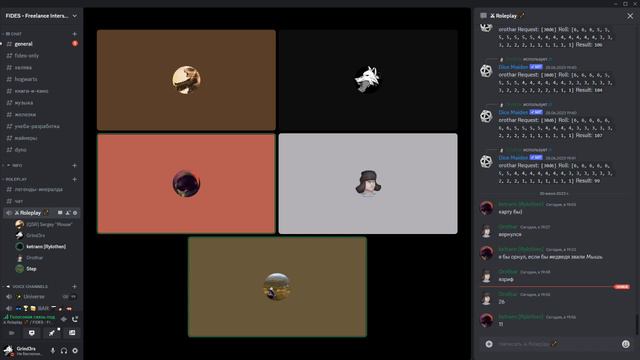Open author of message "вернулся"

pos(508,227)
